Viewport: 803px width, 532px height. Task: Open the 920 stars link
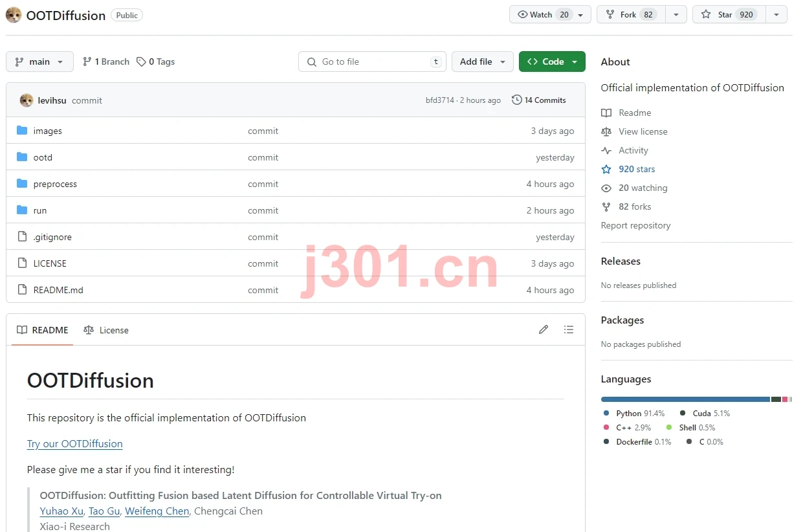637,169
